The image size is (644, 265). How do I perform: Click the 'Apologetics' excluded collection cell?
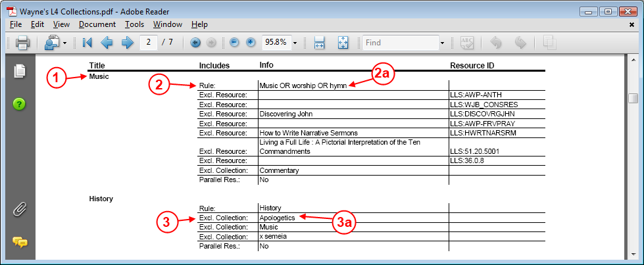click(x=277, y=218)
